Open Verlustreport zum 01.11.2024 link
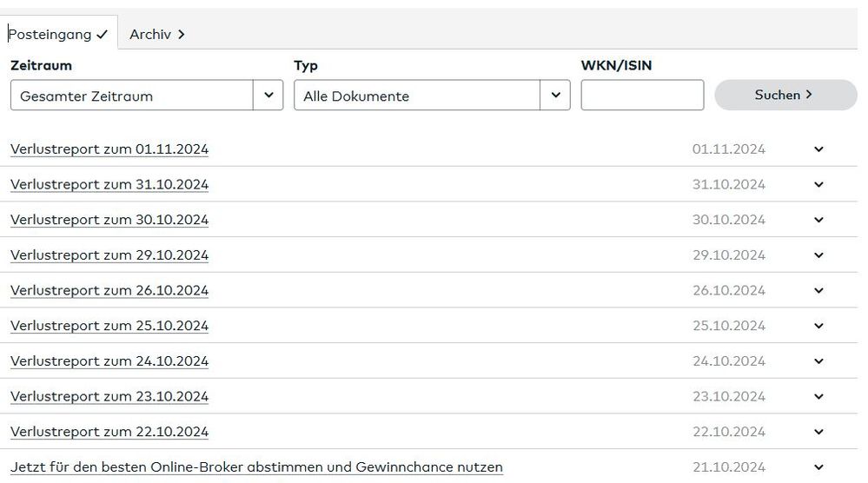 tap(109, 149)
